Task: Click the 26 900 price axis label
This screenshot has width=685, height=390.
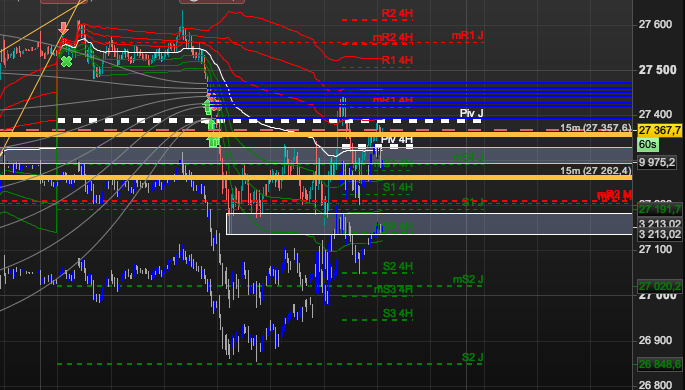Action: pyautogui.click(x=655, y=340)
